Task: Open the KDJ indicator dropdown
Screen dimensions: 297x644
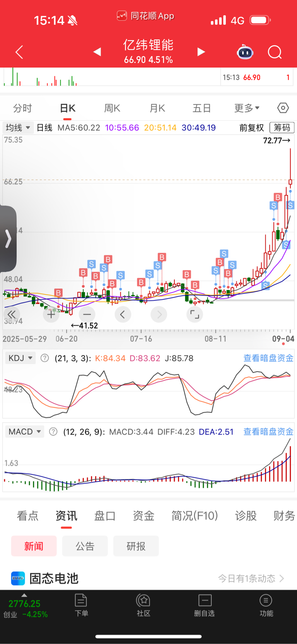Action: pyautogui.click(x=20, y=358)
